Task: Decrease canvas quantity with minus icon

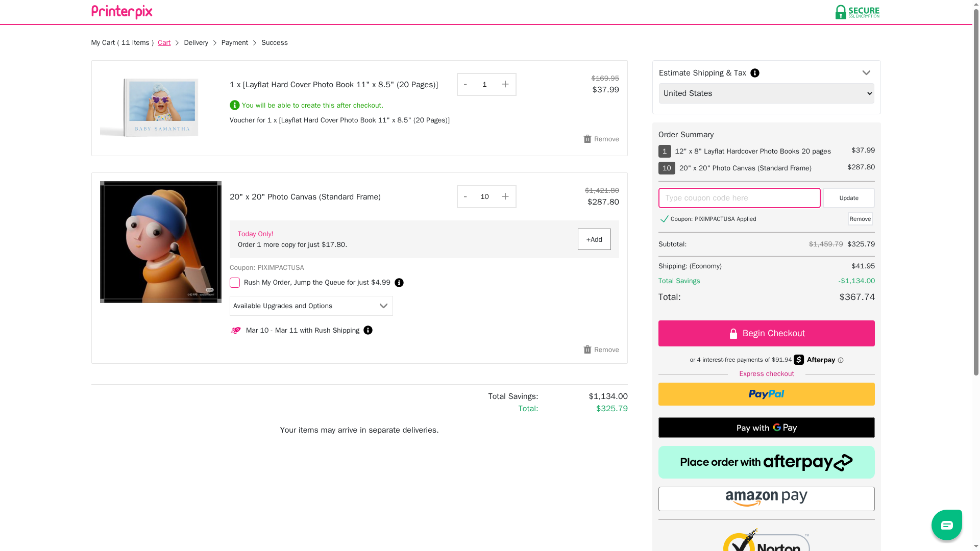Action: pyautogui.click(x=465, y=196)
